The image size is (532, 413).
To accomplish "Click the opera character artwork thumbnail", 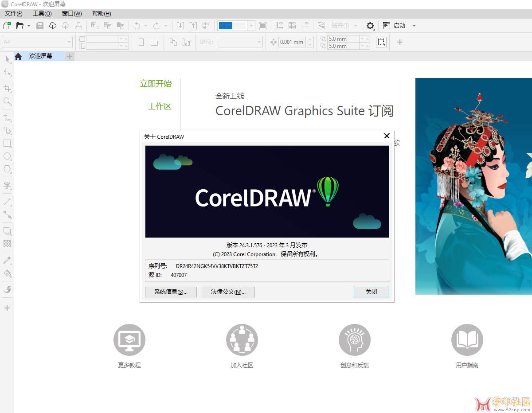I will click(473, 187).
